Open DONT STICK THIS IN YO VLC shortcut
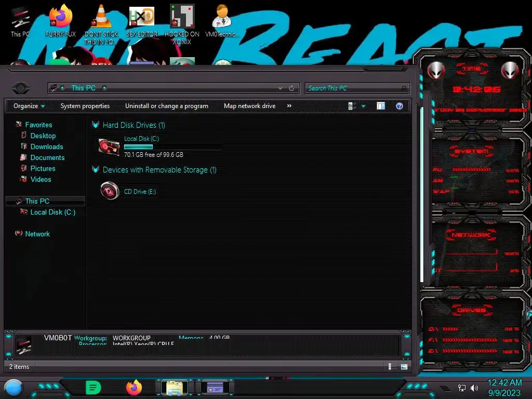The image size is (532, 399). pos(101,24)
